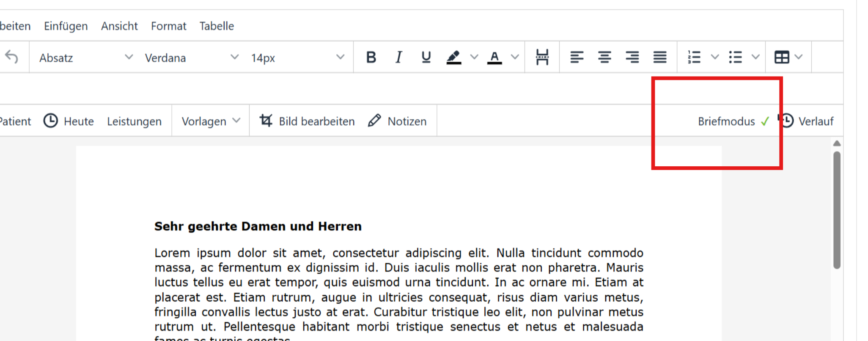Screen dimensions: 868x341
Task: Open the Tabelle menu
Action: coord(217,26)
